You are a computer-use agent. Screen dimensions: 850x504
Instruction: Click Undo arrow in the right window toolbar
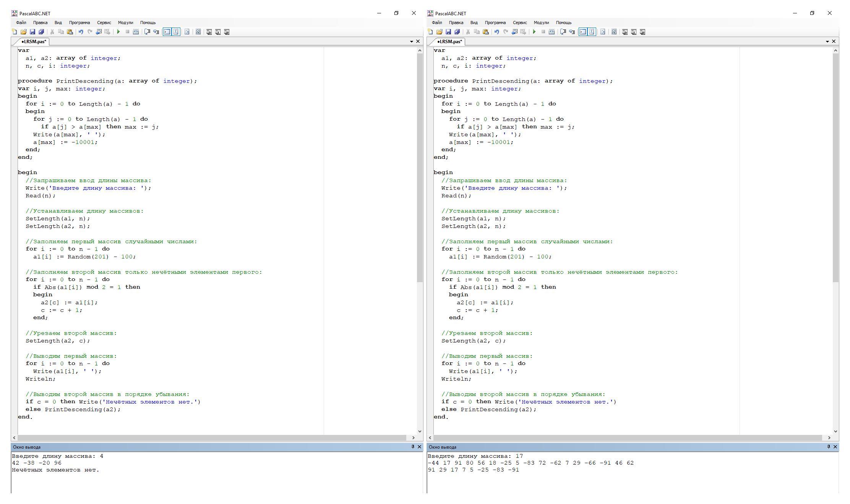pos(496,32)
